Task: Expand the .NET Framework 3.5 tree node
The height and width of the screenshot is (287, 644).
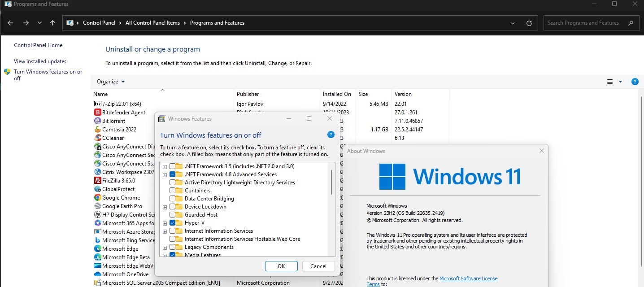Action: pyautogui.click(x=165, y=166)
